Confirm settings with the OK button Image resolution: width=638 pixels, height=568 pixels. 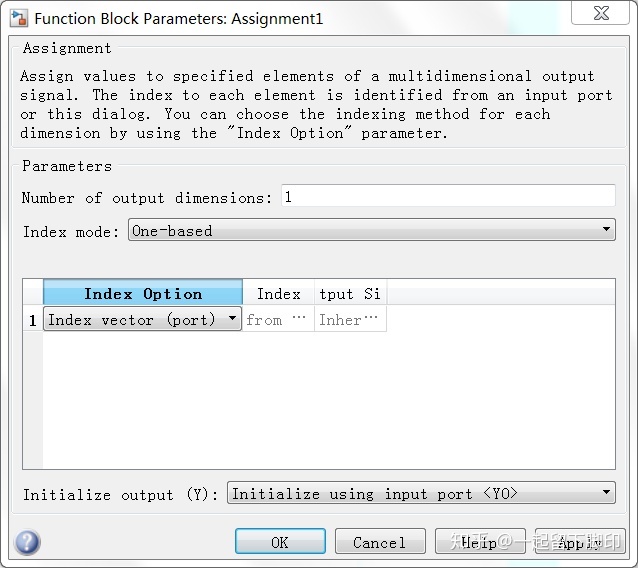click(x=280, y=542)
